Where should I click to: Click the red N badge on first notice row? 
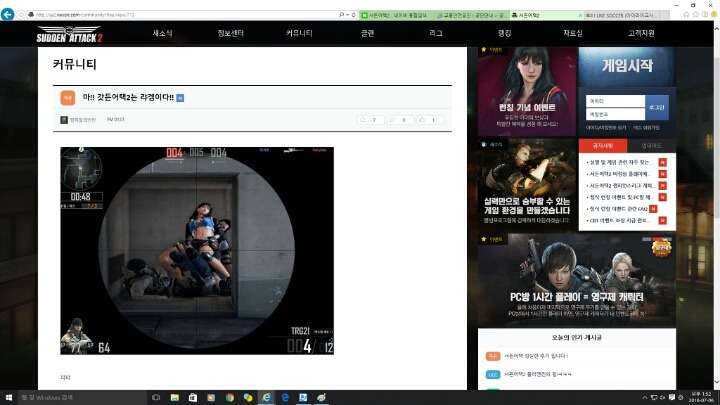point(662,162)
